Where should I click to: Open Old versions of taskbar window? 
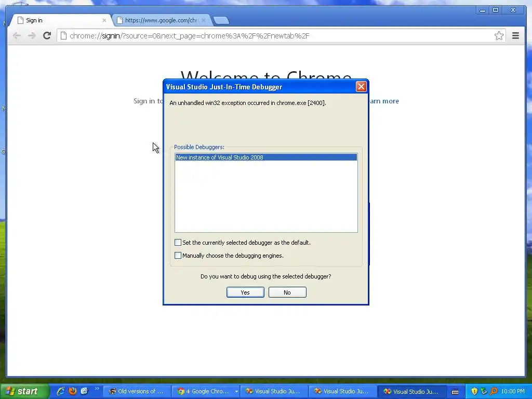[137, 392]
